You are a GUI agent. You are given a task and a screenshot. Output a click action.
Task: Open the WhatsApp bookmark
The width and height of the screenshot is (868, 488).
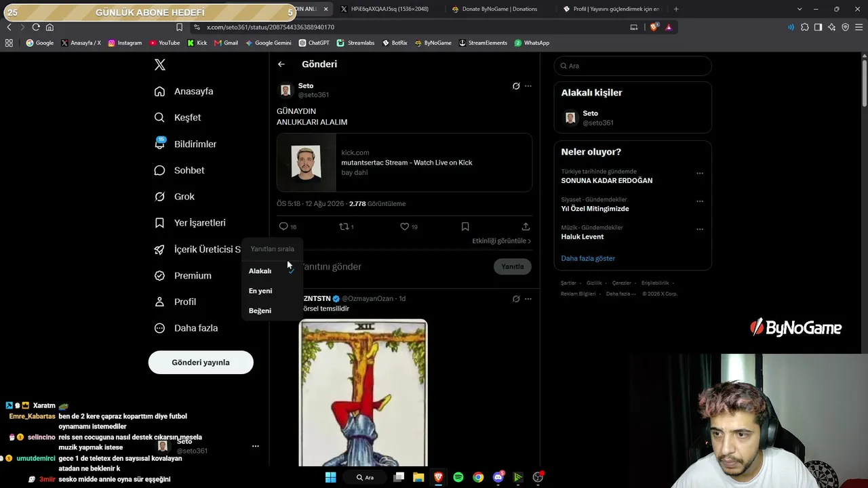(532, 43)
